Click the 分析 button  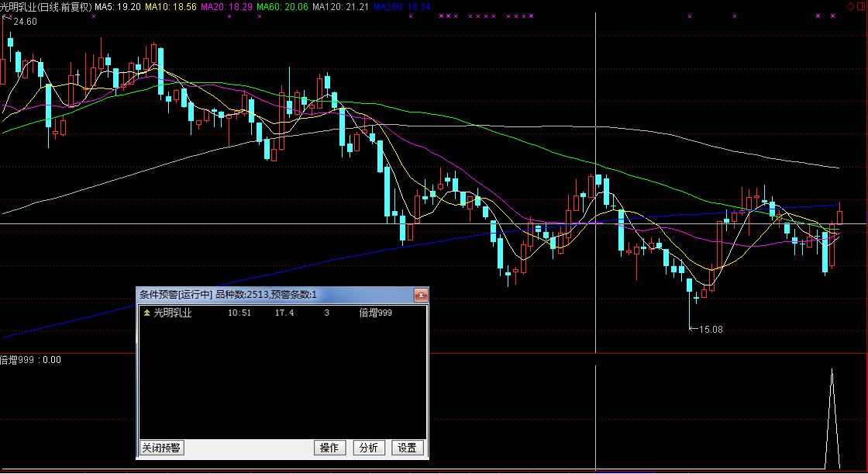[369, 448]
